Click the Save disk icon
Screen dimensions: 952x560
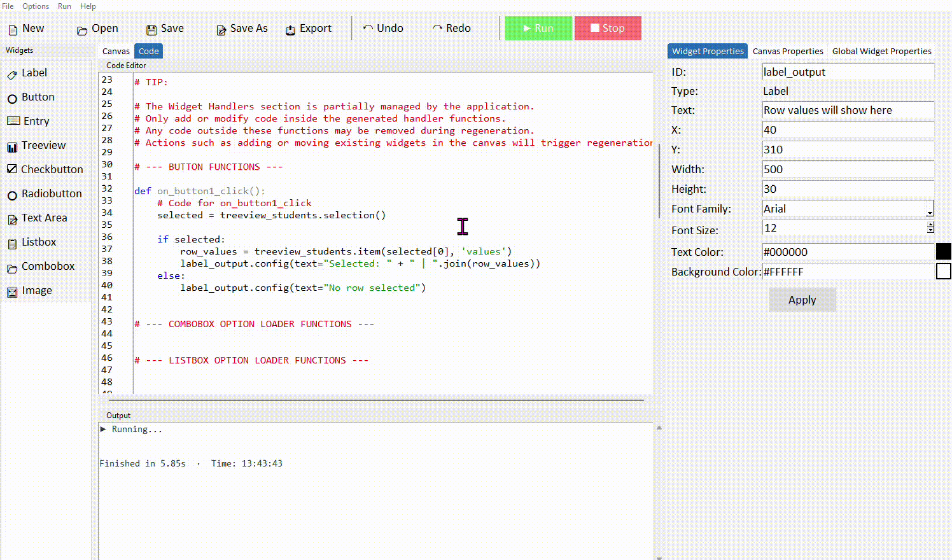pos(151,30)
